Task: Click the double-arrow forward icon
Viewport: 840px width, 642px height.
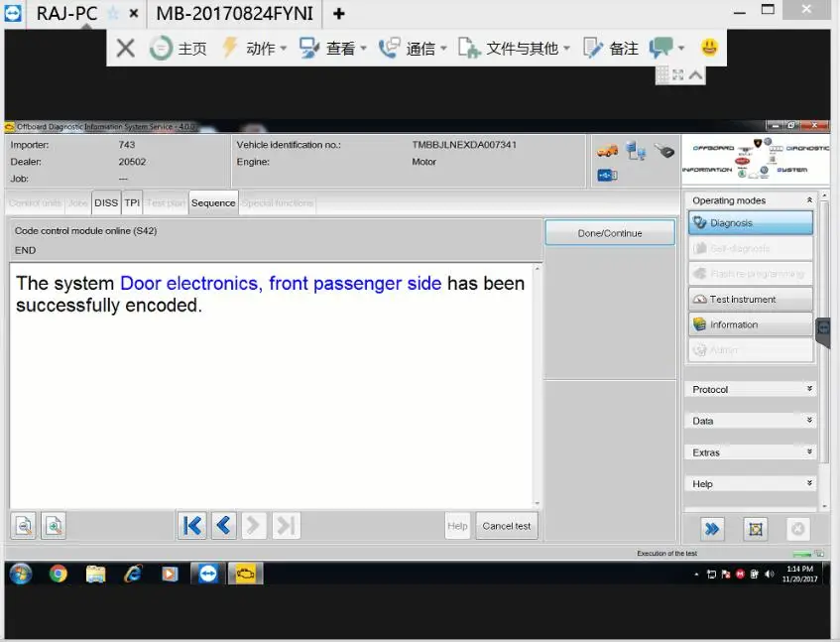Action: point(712,530)
